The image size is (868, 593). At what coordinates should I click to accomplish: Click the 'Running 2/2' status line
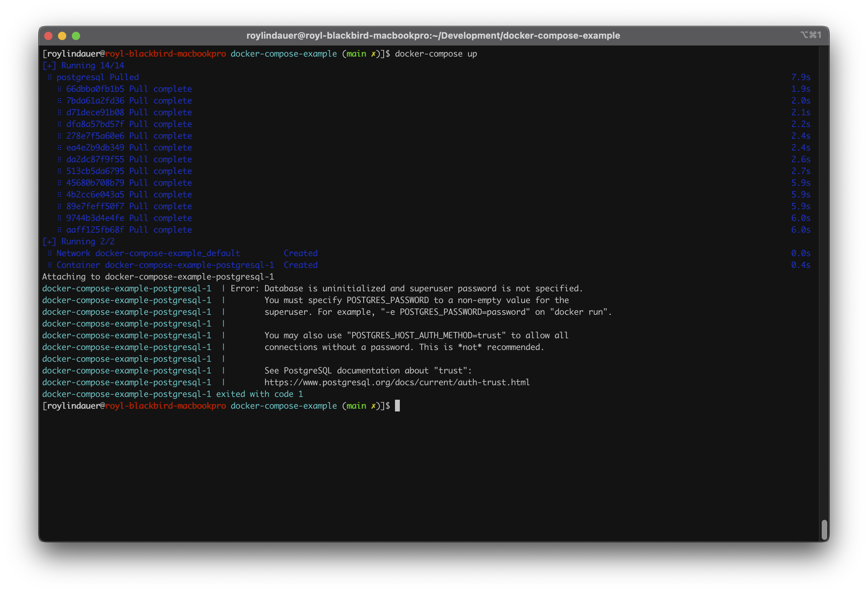[78, 242]
